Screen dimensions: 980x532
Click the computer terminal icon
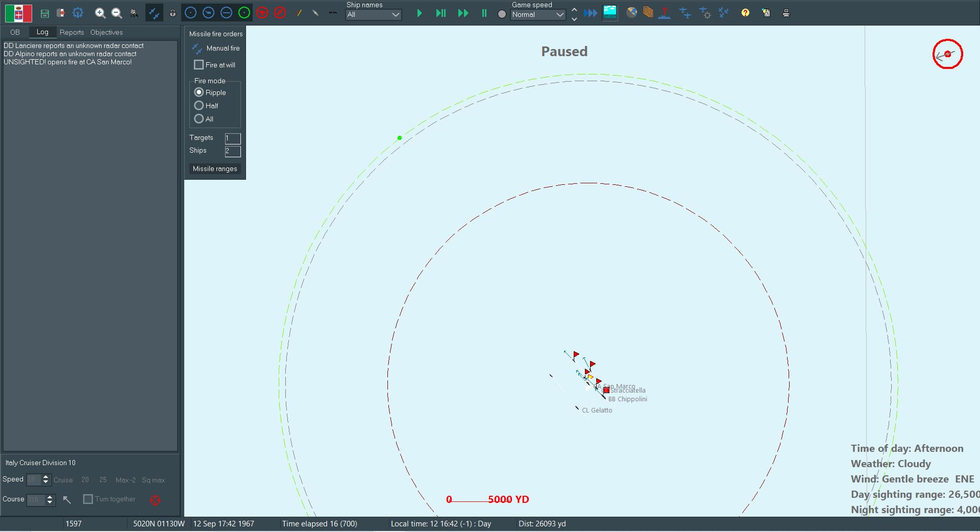coord(786,13)
